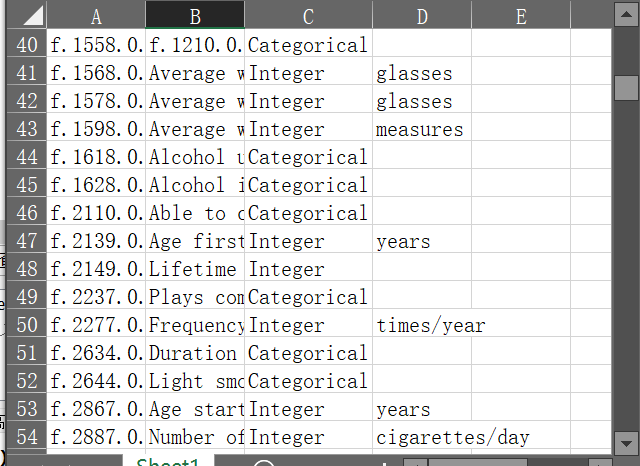The width and height of the screenshot is (640, 466).
Task: Click cell containing f.1578.0.
Action: click(96, 101)
